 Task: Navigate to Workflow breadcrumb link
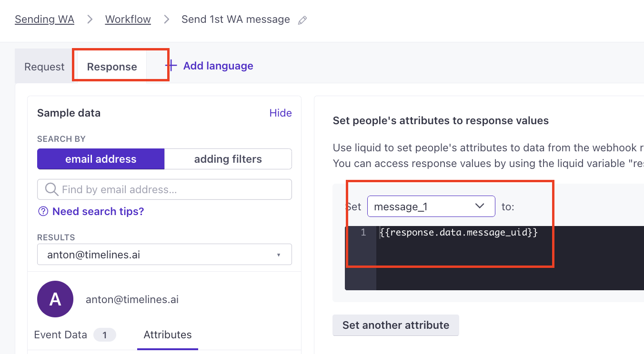tap(128, 20)
